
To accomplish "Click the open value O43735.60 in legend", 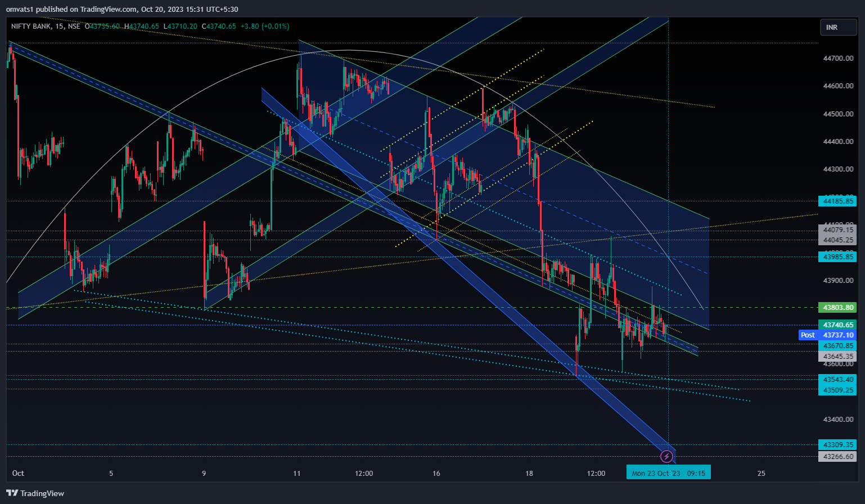I will pos(102,26).
